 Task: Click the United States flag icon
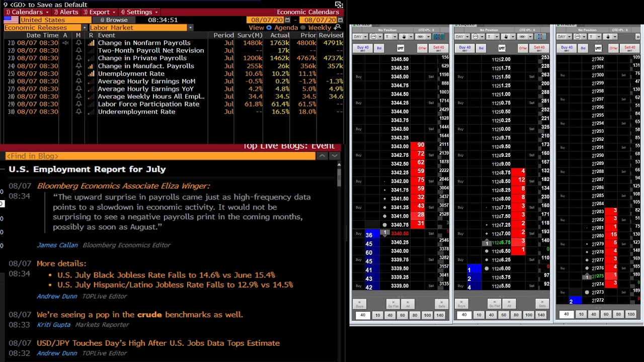click(11, 20)
